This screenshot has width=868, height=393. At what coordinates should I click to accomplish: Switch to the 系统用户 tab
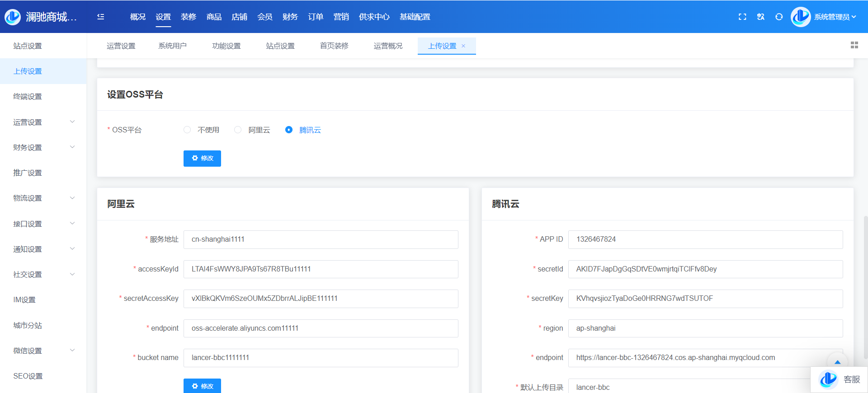[x=172, y=46]
